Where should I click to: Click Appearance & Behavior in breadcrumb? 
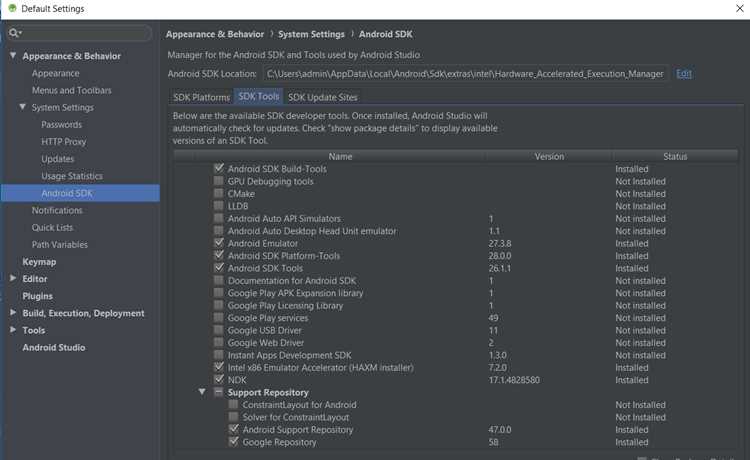[215, 34]
